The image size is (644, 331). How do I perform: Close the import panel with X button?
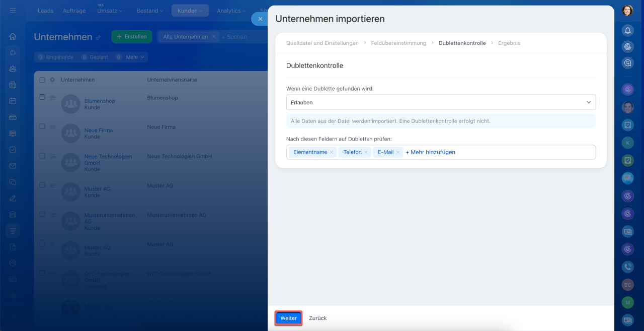pyautogui.click(x=260, y=19)
